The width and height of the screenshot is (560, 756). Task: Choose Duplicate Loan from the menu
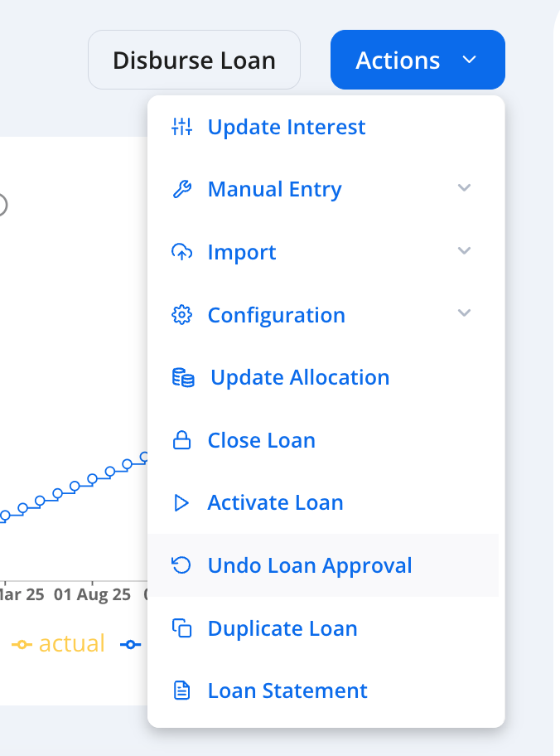pos(282,628)
